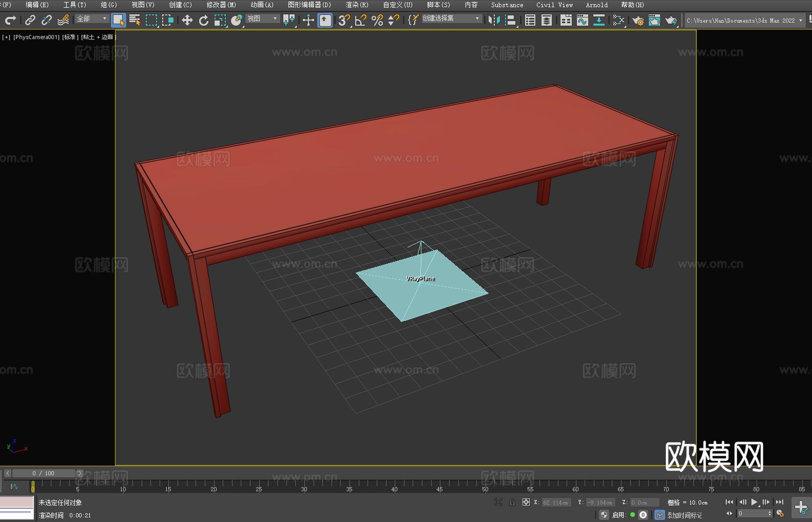This screenshot has width=812, height=522.
Task: Open the Layer Explorer
Action: (x=547, y=20)
